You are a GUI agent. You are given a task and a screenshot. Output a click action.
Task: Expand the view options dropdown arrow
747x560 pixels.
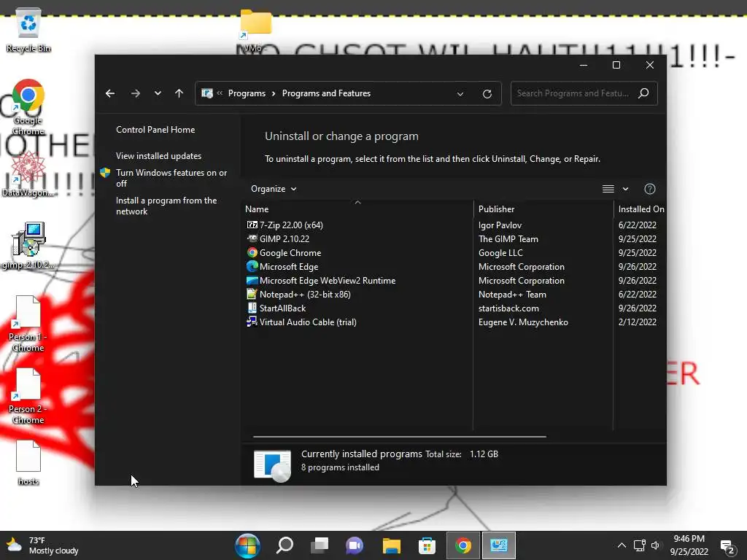[625, 189]
